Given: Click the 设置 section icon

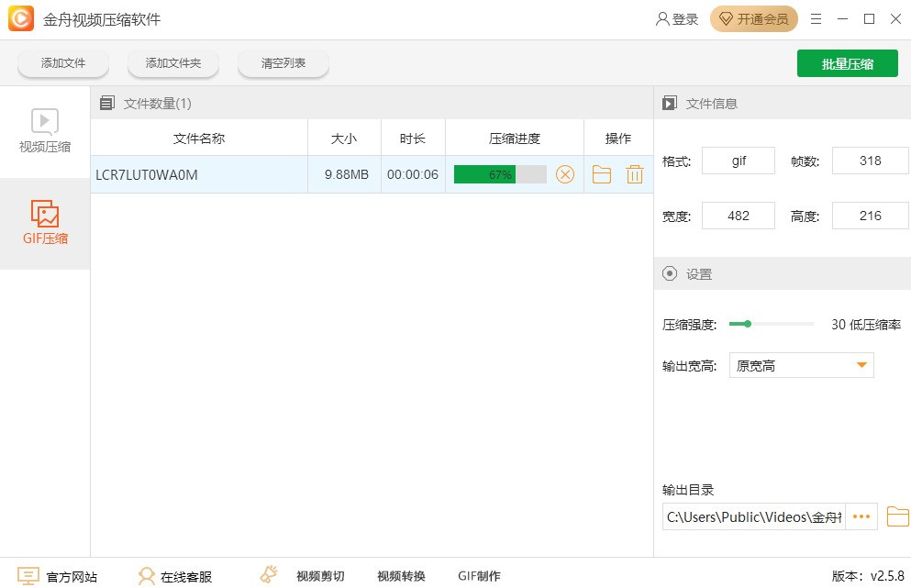Looking at the screenshot, I should [x=670, y=273].
